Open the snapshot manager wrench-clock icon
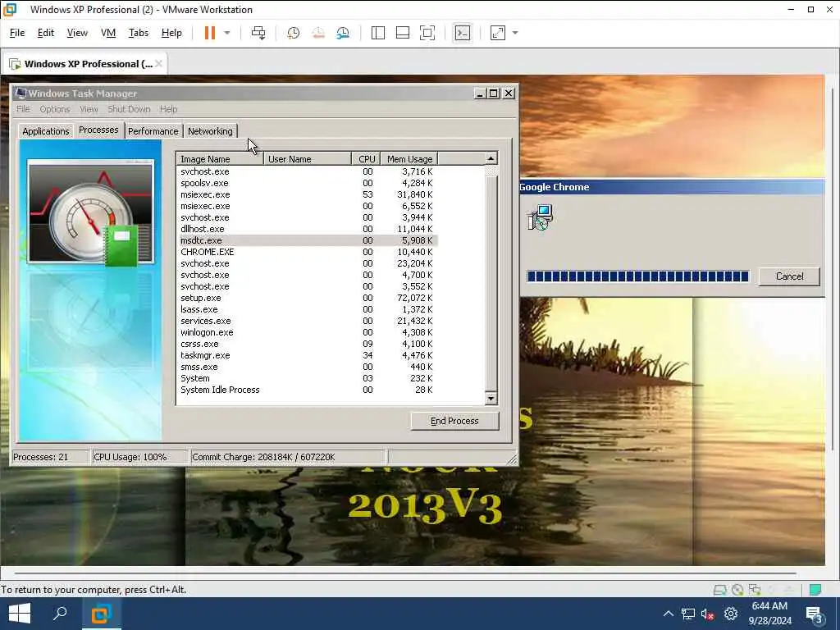Viewport: 840px width, 630px height. pos(343,33)
